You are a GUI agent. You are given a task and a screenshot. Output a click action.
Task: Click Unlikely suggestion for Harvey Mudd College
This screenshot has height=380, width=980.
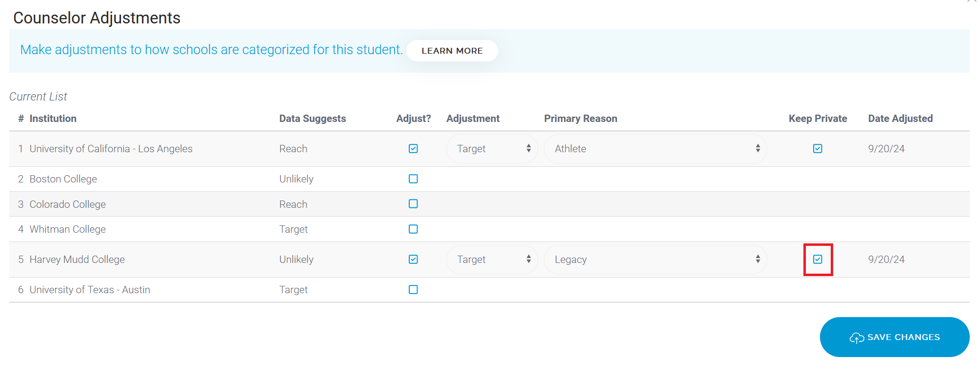click(296, 260)
